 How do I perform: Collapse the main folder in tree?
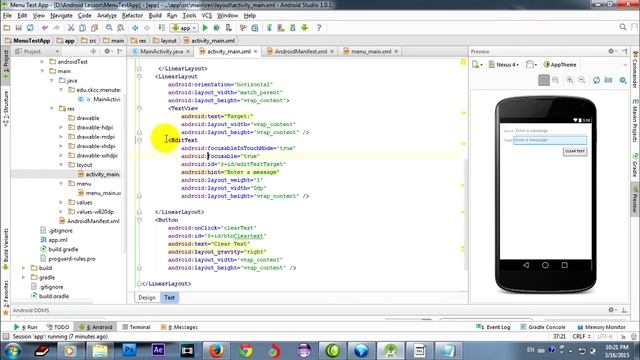tap(42, 71)
